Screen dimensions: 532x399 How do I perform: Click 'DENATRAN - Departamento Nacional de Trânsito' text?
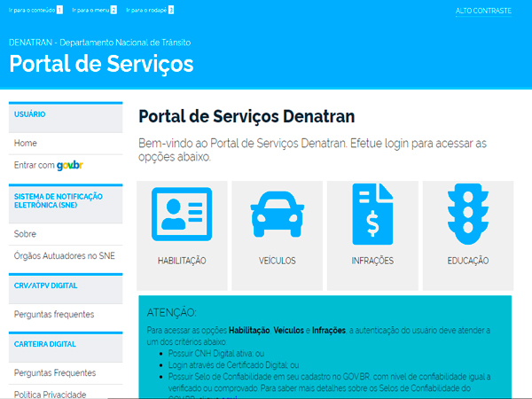[99, 43]
